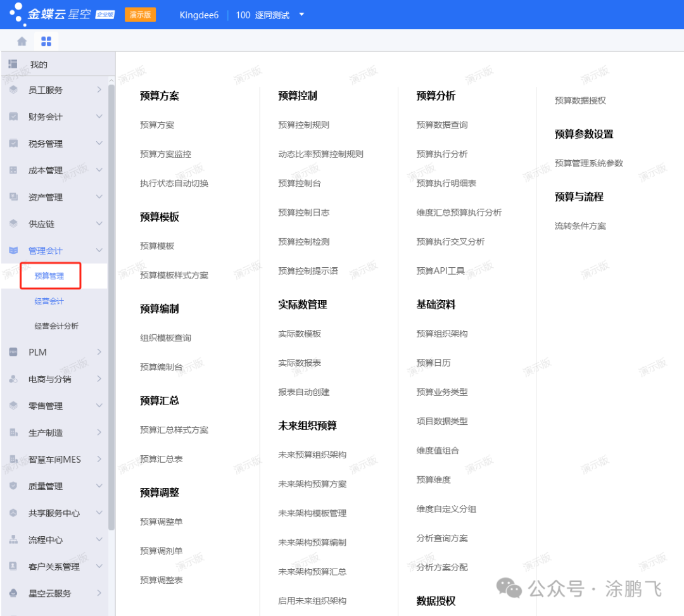Screen dimensions: 684x616
Task: Open the 预算控制规则 link
Action: coord(303,125)
